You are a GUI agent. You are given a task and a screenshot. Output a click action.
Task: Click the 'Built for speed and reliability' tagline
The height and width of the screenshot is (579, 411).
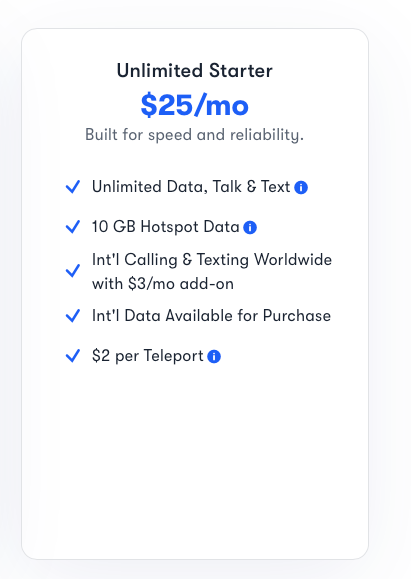(195, 135)
